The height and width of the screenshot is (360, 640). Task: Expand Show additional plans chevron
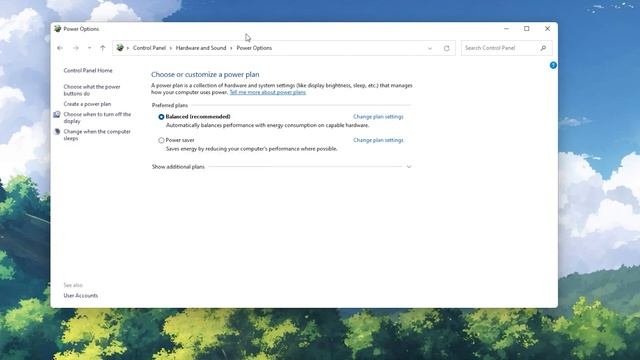[x=409, y=167]
